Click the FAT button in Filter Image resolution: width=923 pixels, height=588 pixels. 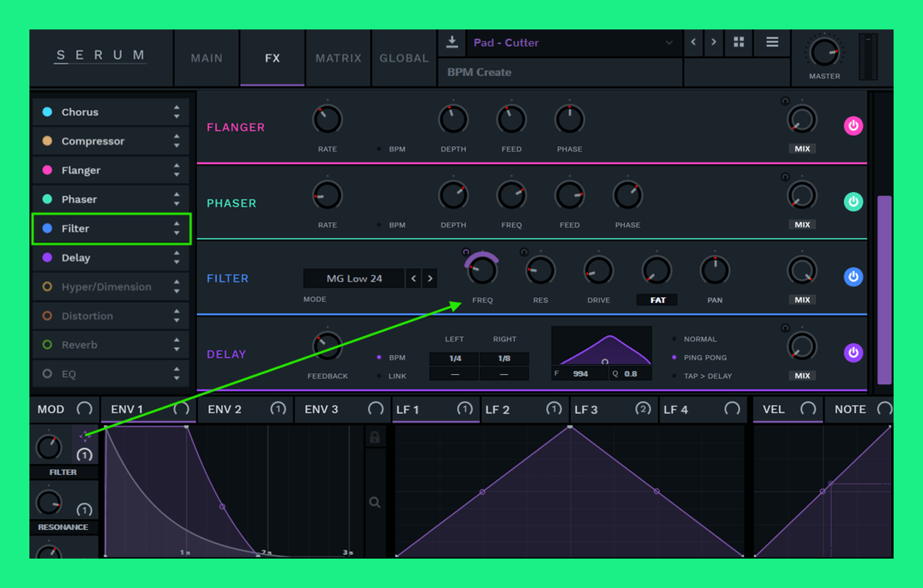click(x=657, y=300)
